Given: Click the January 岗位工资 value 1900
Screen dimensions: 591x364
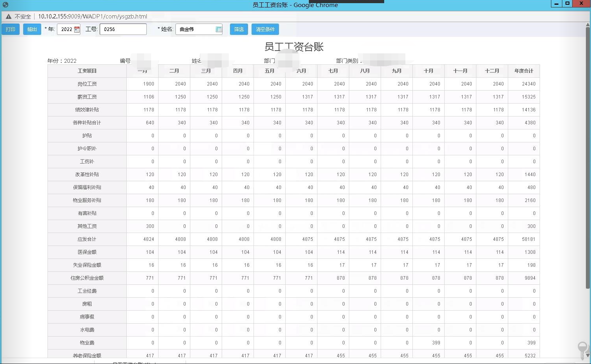Looking at the screenshot, I should tap(149, 84).
